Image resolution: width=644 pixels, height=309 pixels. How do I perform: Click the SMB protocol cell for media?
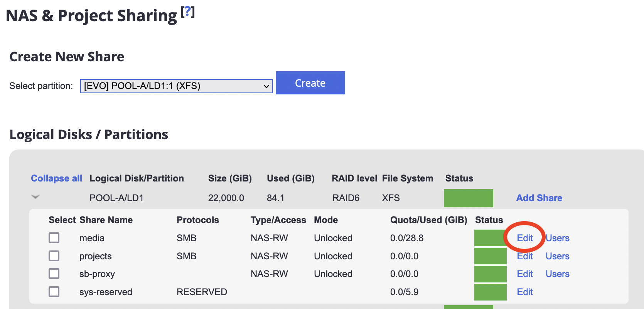point(187,238)
